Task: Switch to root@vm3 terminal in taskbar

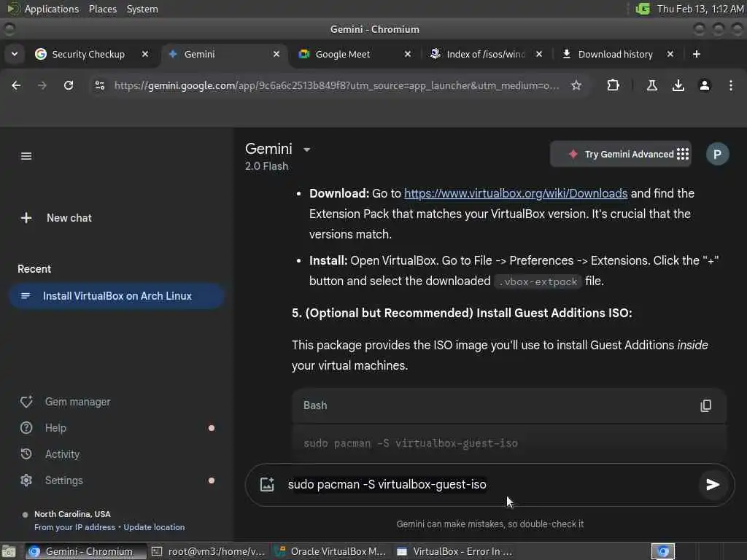Action: (208, 551)
